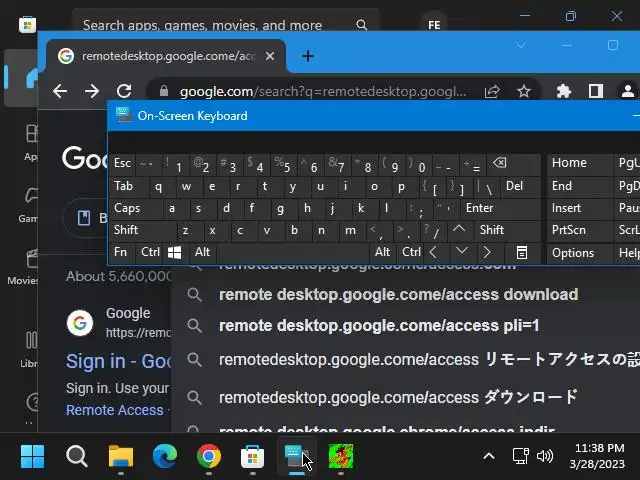640x480 pixels.
Task: Tap Enter key on On-Screen Keyboard
Action: [502, 208]
